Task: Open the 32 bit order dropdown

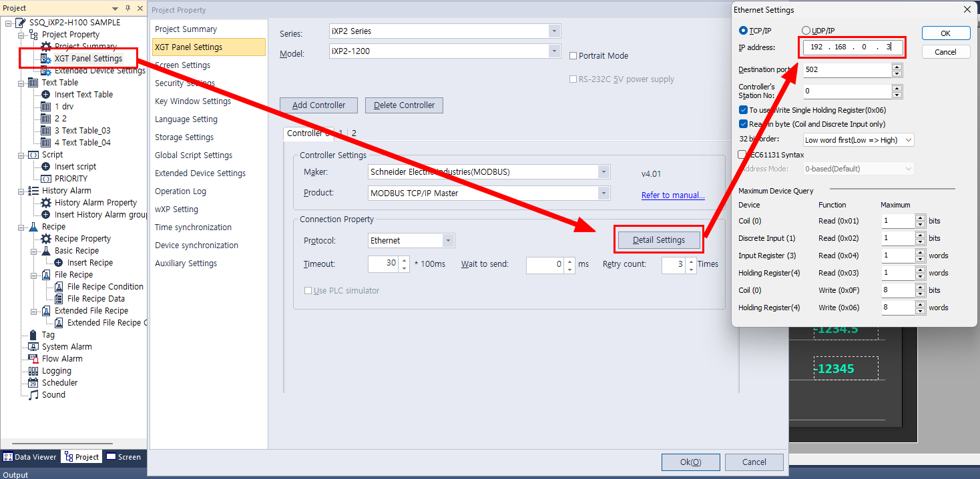Action: pyautogui.click(x=909, y=139)
